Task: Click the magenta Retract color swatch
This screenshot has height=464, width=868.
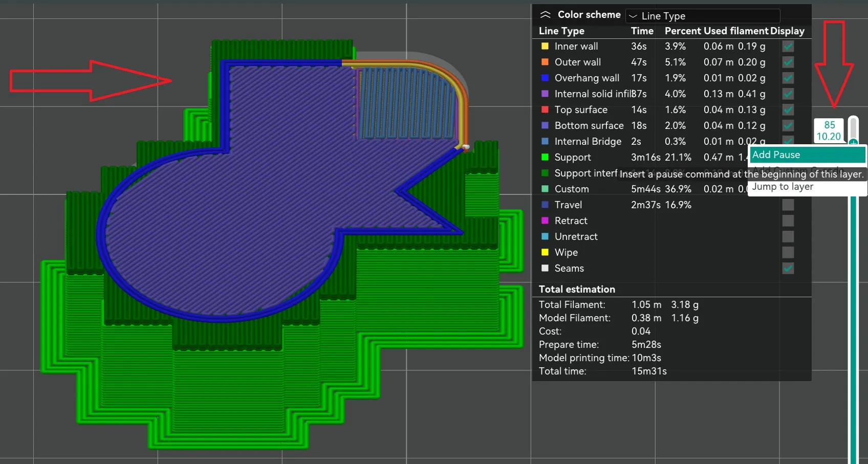Action: pos(545,220)
